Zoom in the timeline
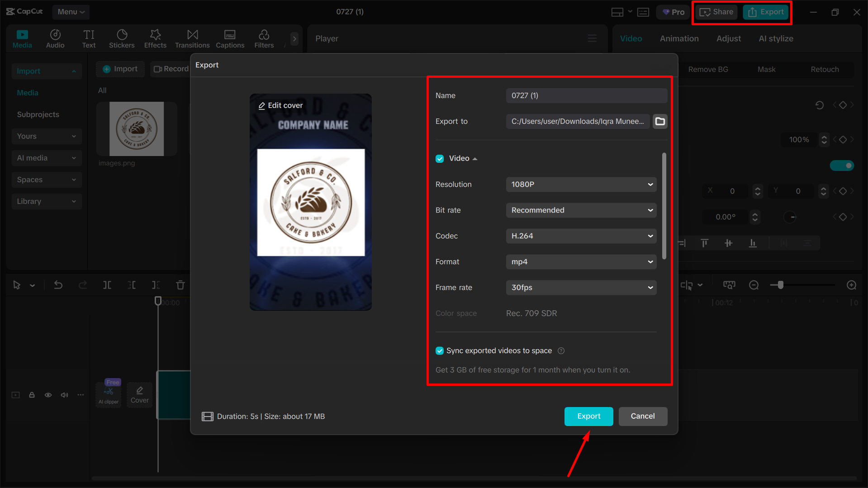868x488 pixels. click(x=851, y=285)
